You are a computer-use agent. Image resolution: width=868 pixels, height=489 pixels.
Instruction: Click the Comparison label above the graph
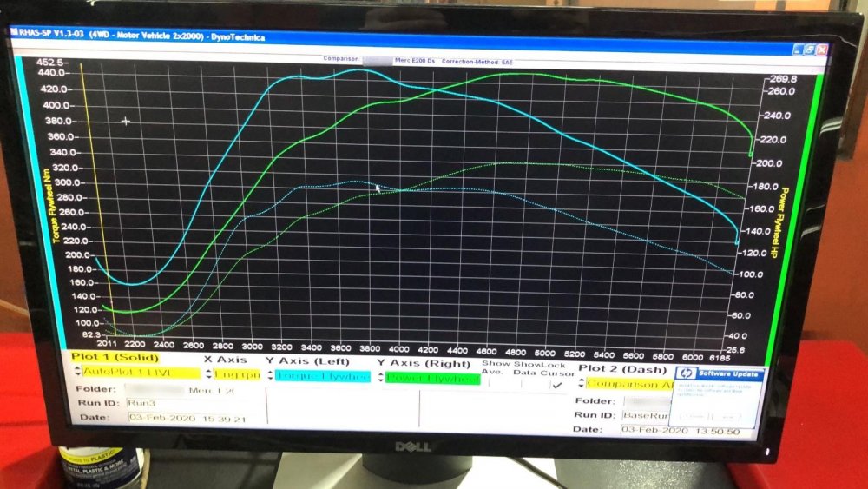(x=341, y=59)
